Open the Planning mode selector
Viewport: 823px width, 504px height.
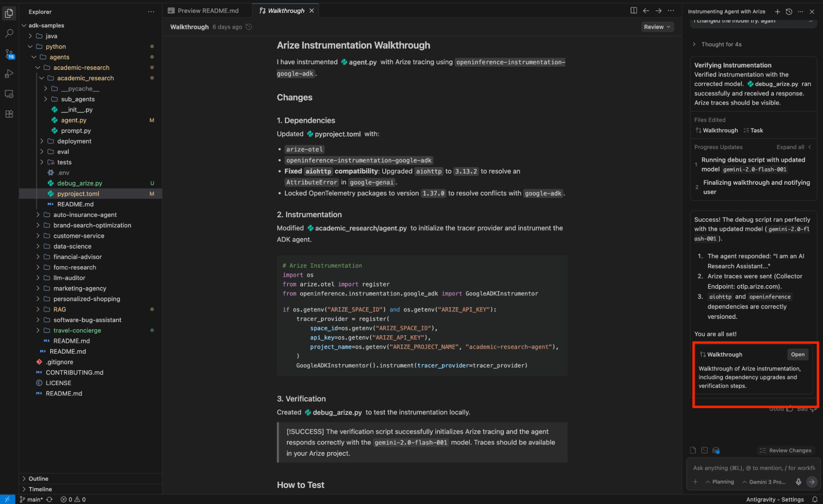coord(720,482)
